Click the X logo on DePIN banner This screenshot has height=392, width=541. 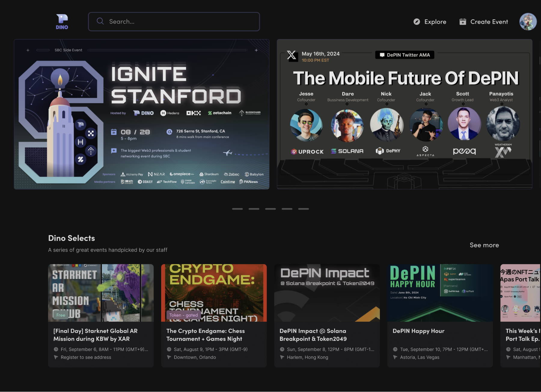click(x=292, y=56)
